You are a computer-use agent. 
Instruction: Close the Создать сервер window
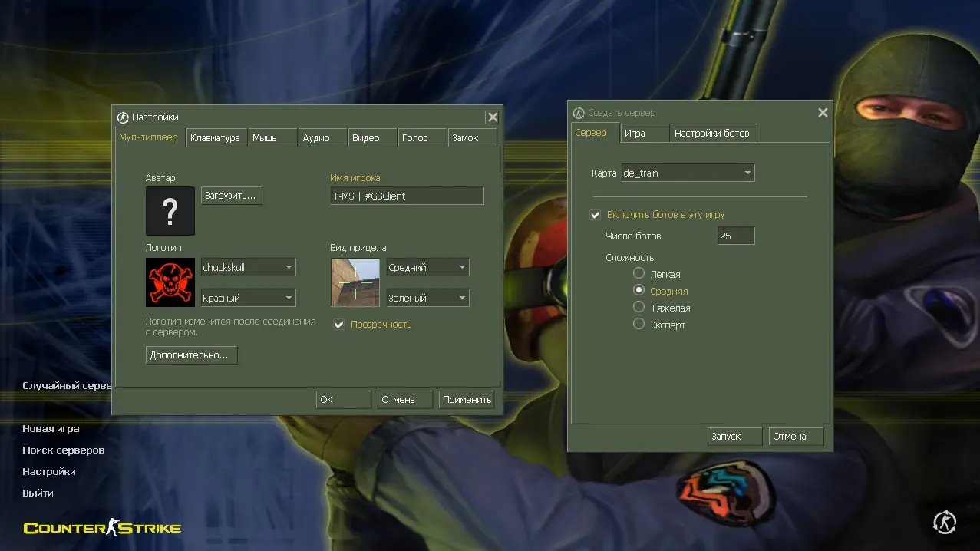pos(823,113)
